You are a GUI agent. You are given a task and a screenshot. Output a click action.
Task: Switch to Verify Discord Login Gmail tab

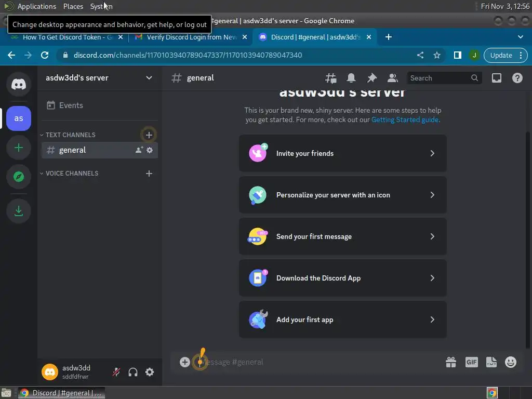(191, 37)
